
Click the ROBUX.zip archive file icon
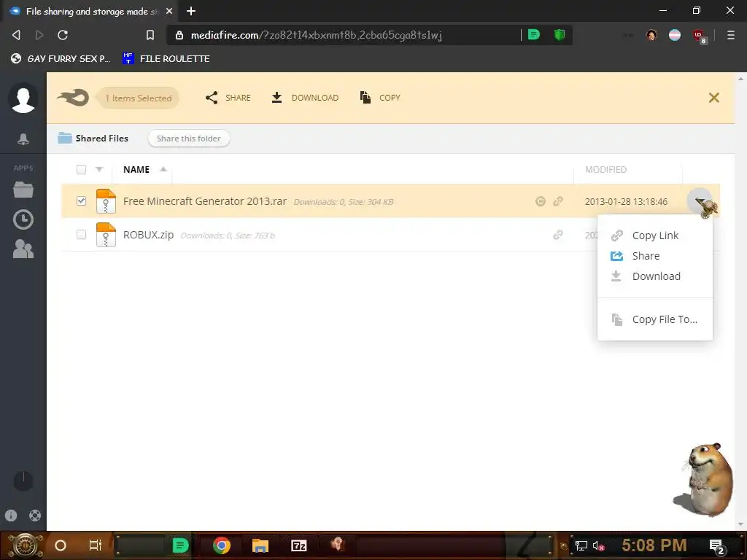click(x=106, y=235)
